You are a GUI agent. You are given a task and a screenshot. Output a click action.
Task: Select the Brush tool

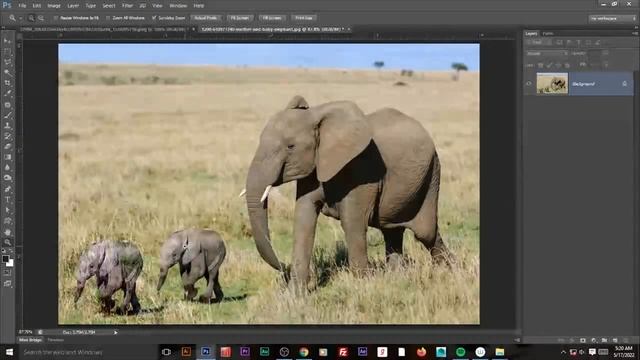(7, 116)
